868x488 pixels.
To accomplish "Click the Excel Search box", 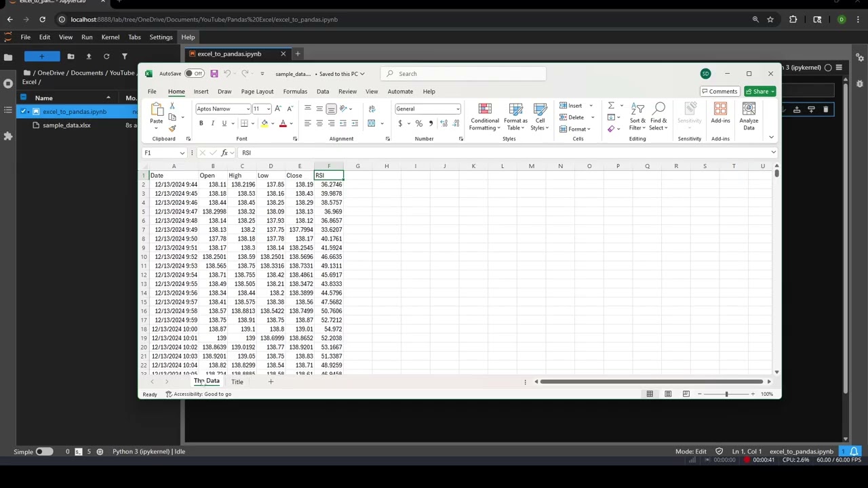I will point(463,74).
